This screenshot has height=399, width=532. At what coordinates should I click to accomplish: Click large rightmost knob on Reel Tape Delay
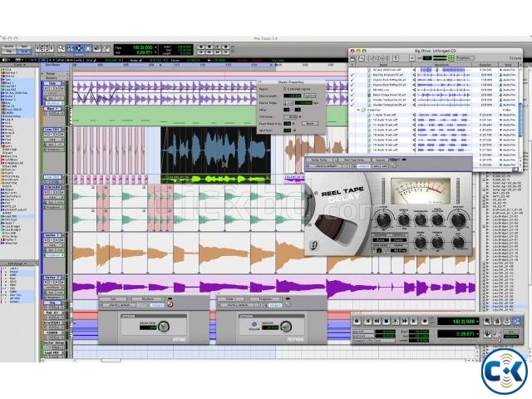click(x=458, y=219)
